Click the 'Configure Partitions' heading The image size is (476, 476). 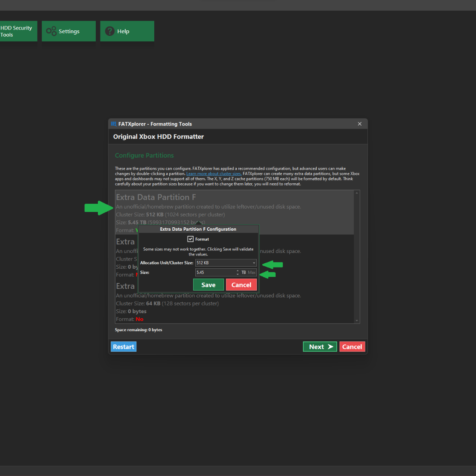pos(144,156)
